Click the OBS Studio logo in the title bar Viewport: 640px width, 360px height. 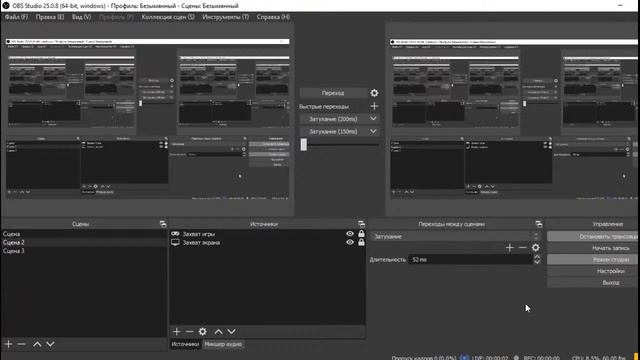(6, 6)
